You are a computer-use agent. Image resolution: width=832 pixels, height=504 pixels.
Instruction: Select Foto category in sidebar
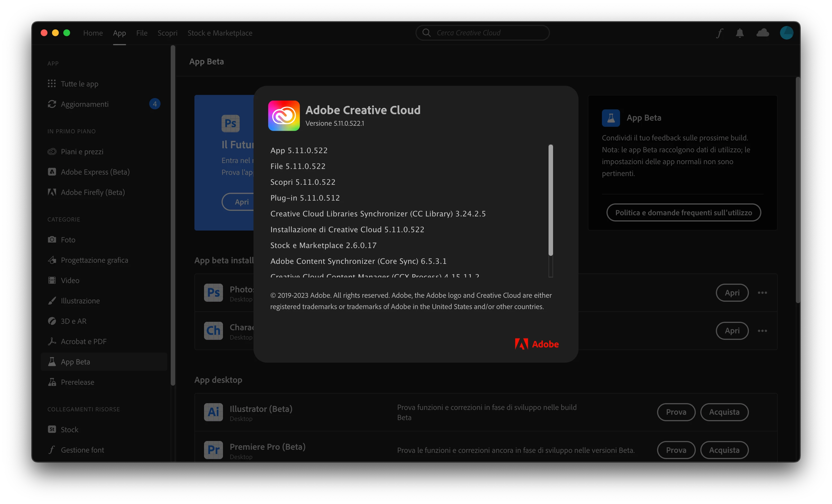(x=68, y=240)
